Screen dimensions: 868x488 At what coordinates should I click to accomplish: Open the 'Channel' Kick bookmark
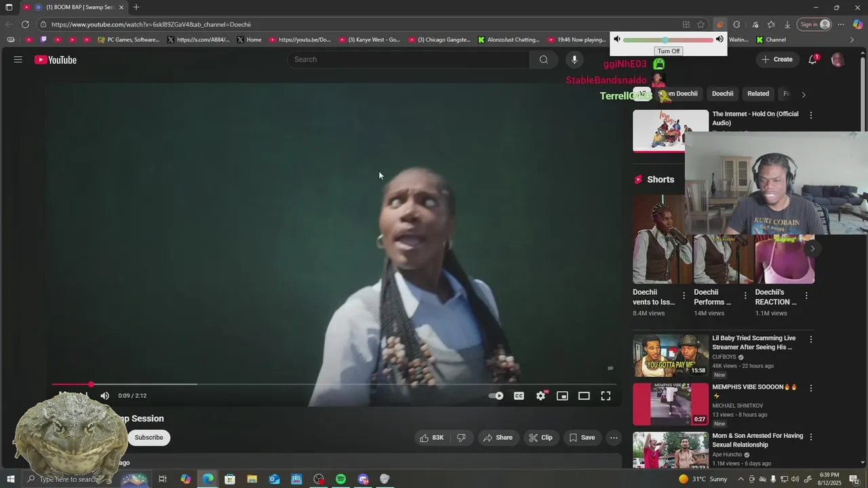click(x=771, y=40)
